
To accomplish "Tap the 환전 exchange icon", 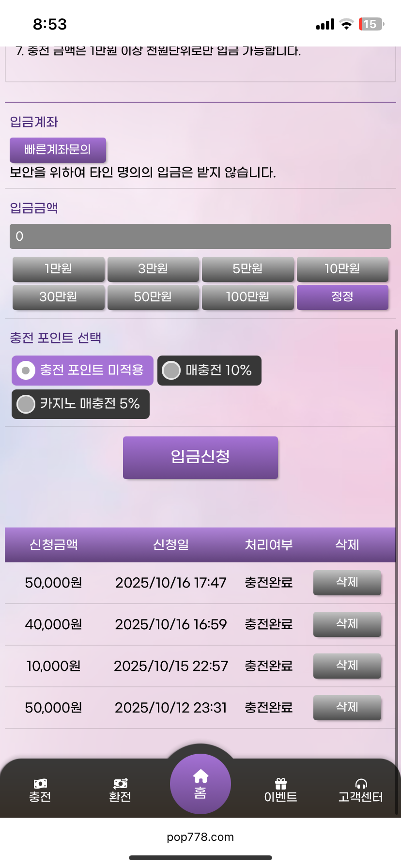I will (120, 784).
